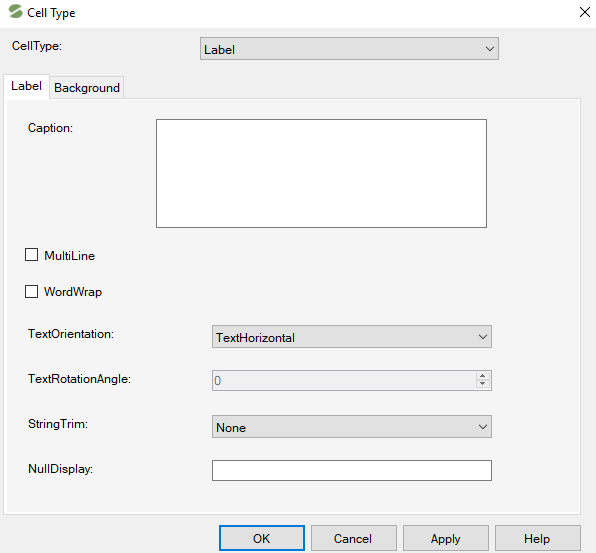Image resolution: width=596 pixels, height=553 pixels.
Task: Click the Cell Type dialog app icon
Action: [16, 11]
